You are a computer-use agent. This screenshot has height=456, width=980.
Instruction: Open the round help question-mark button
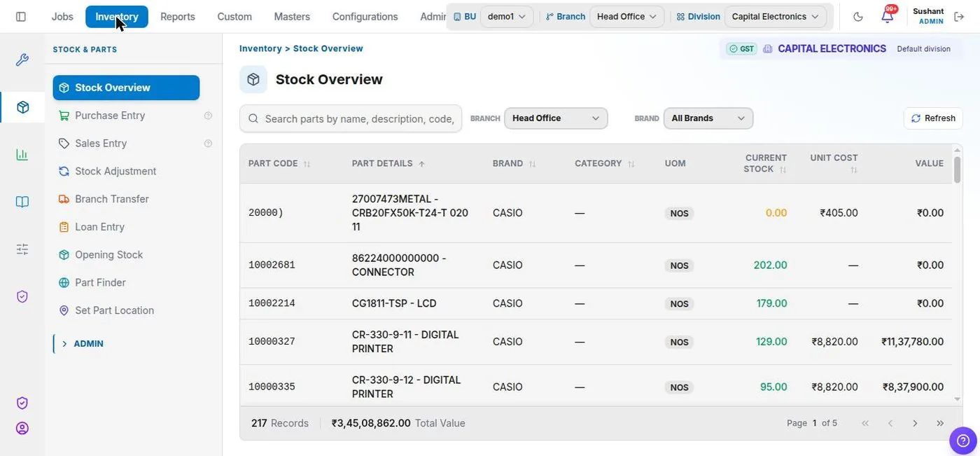pos(963,441)
